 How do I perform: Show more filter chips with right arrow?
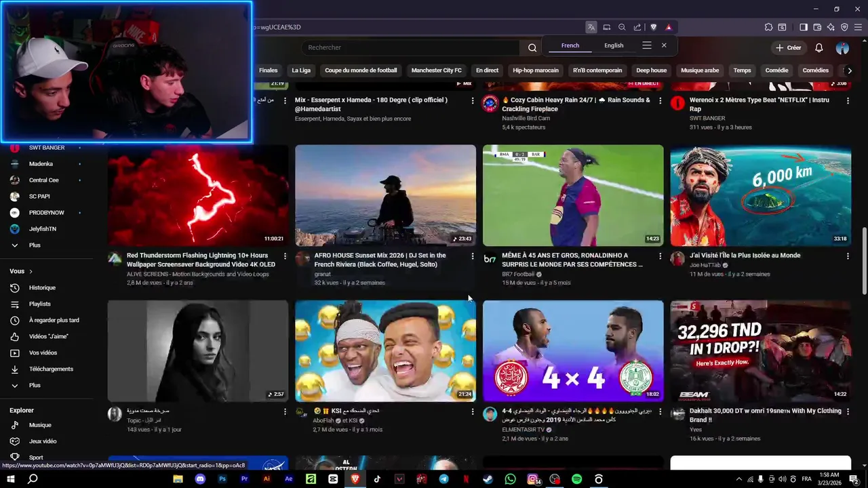[x=850, y=70]
